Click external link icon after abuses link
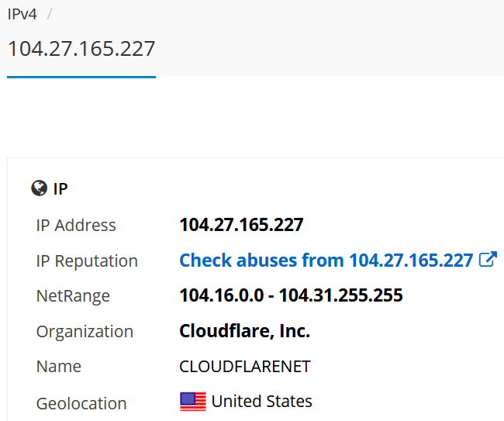The width and height of the screenshot is (504, 421). coord(488,259)
